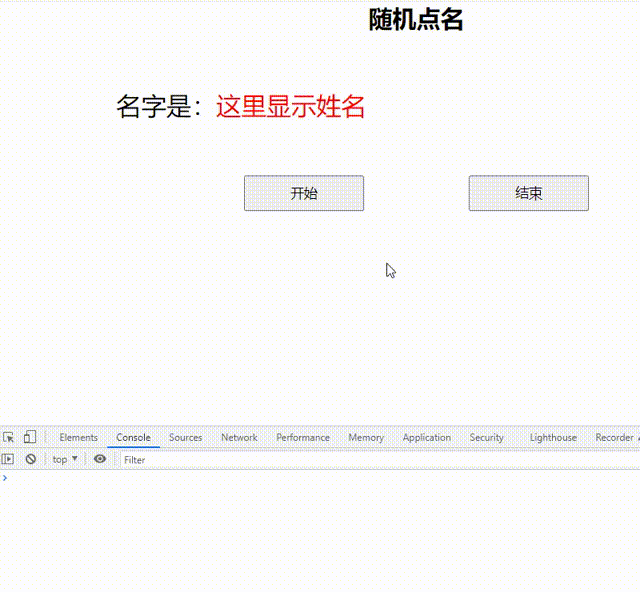The image size is (640, 592).
Task: Click the console prompt chevron
Action: [5, 478]
